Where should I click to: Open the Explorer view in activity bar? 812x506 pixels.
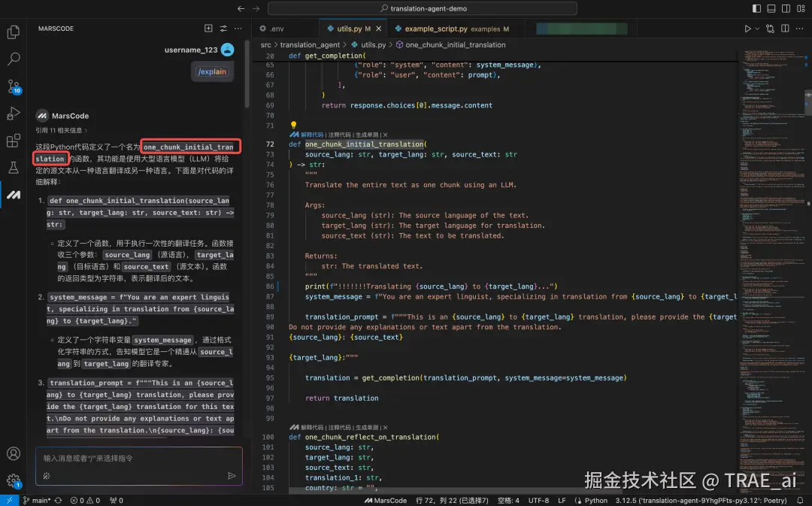[x=14, y=32]
